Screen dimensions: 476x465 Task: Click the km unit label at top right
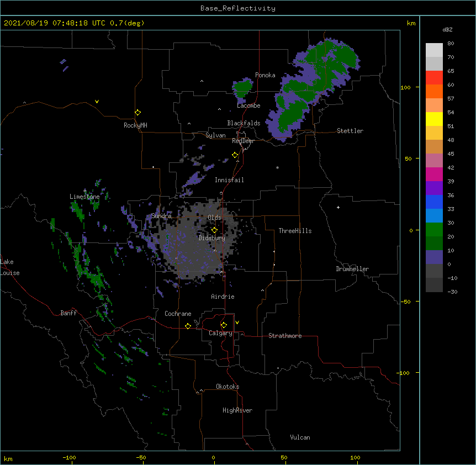[x=411, y=23]
